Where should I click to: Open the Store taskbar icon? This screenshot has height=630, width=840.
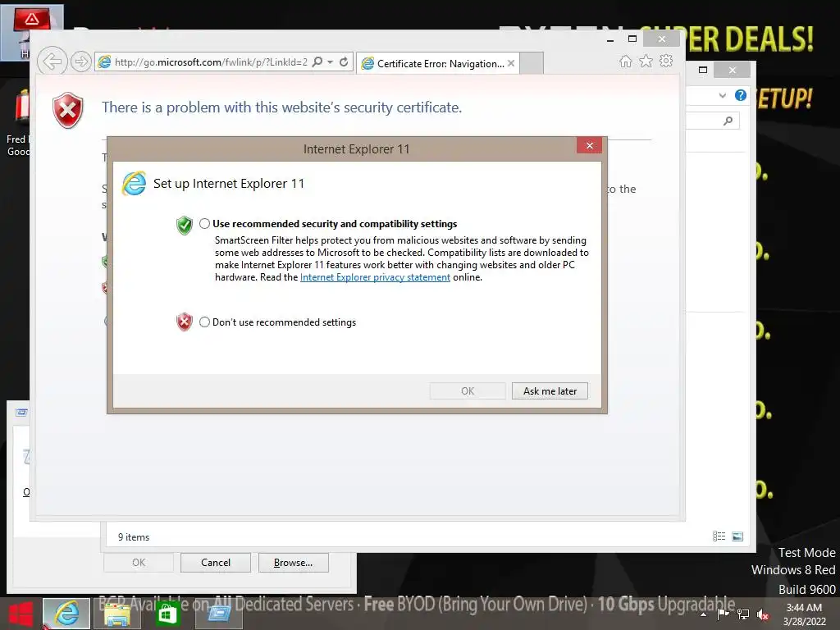167,614
